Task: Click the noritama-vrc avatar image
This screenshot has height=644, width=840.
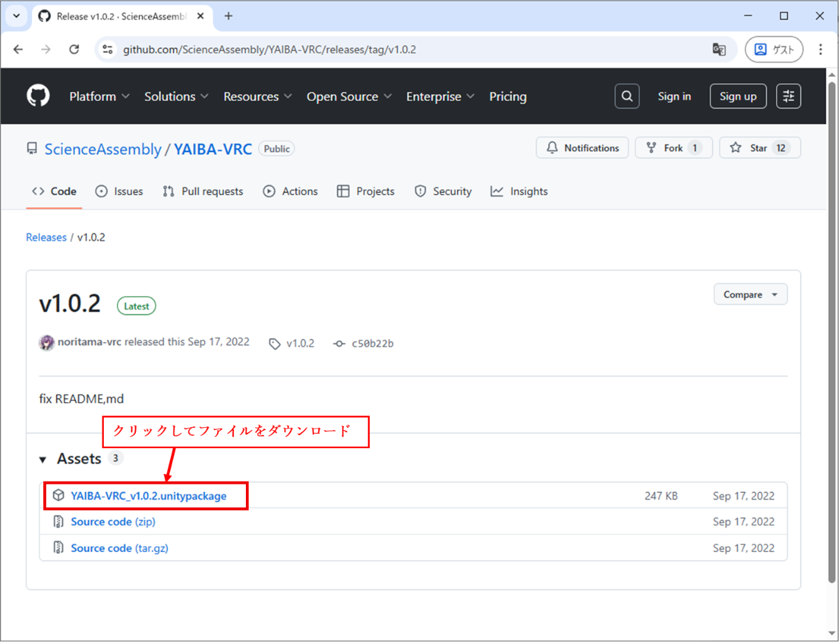Action: tap(47, 343)
